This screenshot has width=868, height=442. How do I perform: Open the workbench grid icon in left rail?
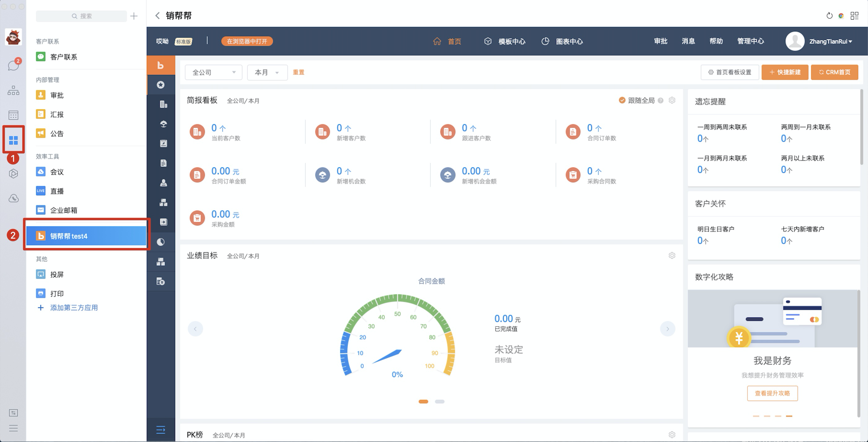click(14, 140)
